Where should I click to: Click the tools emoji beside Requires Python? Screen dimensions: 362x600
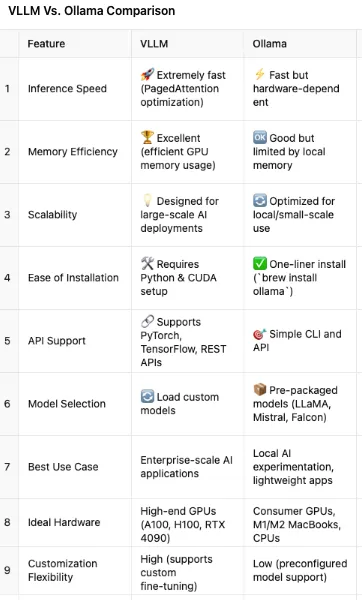pos(147,263)
